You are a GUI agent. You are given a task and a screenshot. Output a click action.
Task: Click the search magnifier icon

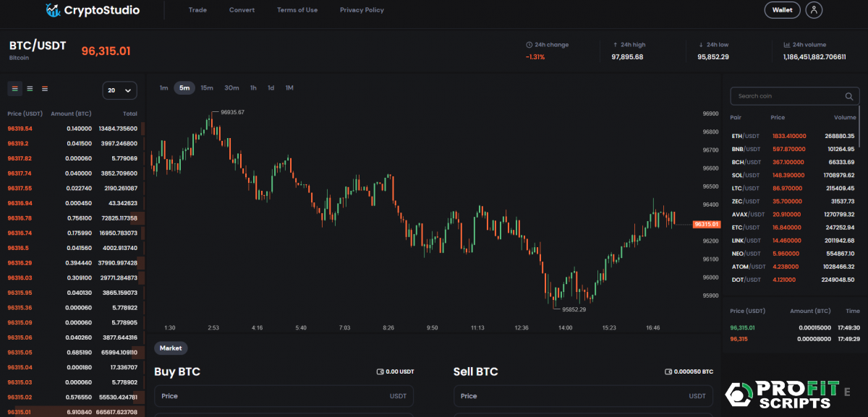coord(849,96)
